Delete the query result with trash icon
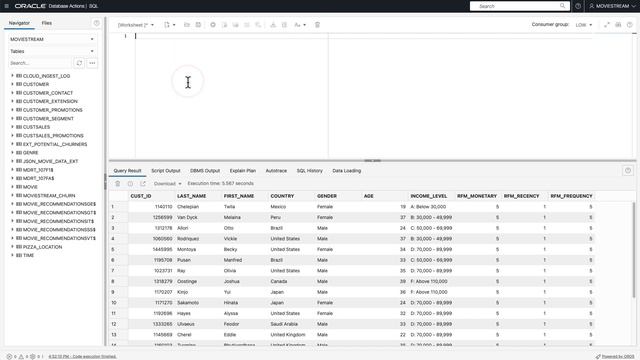This screenshot has width=640, height=360. point(118,184)
